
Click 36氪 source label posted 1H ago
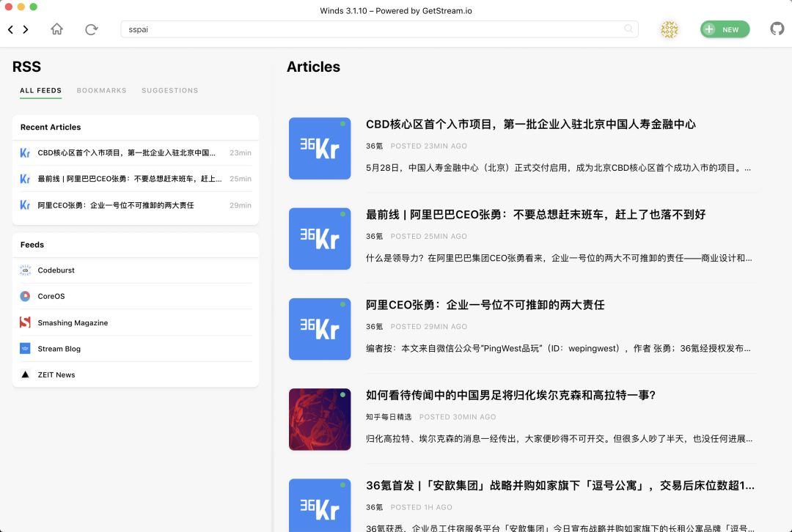374,507
